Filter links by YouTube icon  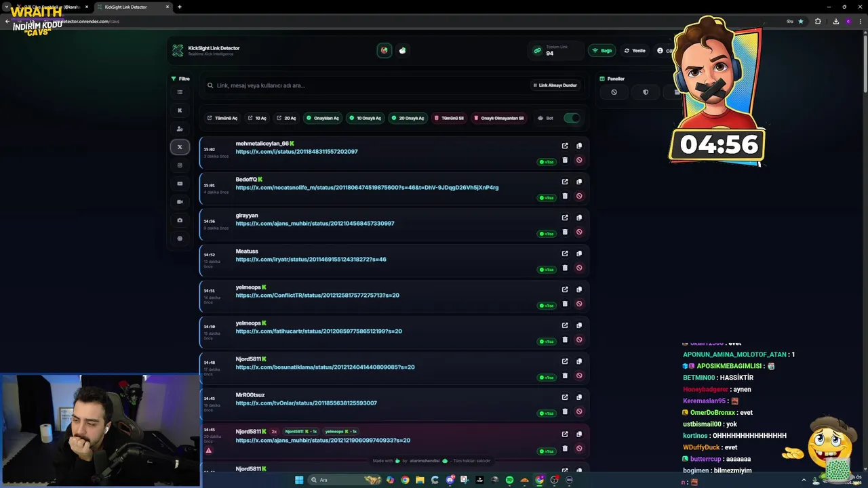click(180, 184)
